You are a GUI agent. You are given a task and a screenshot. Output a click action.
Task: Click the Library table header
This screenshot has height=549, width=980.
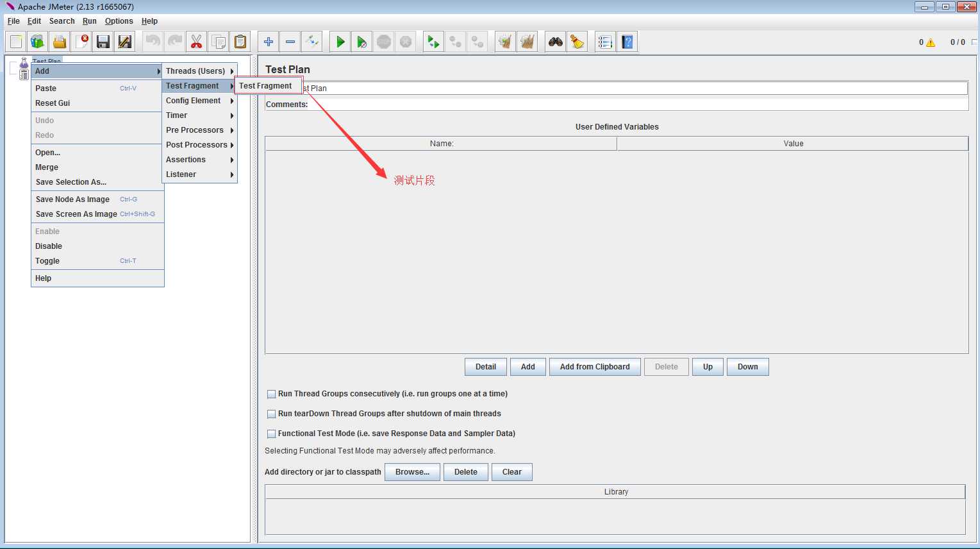[615, 492]
